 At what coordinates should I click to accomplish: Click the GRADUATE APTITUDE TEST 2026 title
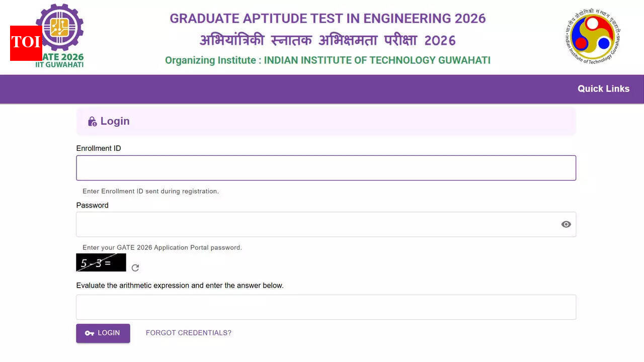point(327,18)
